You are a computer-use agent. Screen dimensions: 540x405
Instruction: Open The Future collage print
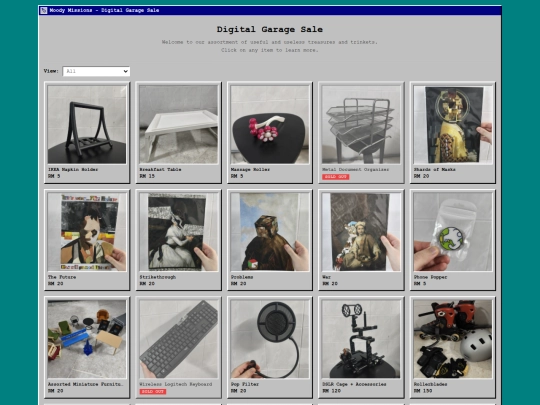pos(87,240)
